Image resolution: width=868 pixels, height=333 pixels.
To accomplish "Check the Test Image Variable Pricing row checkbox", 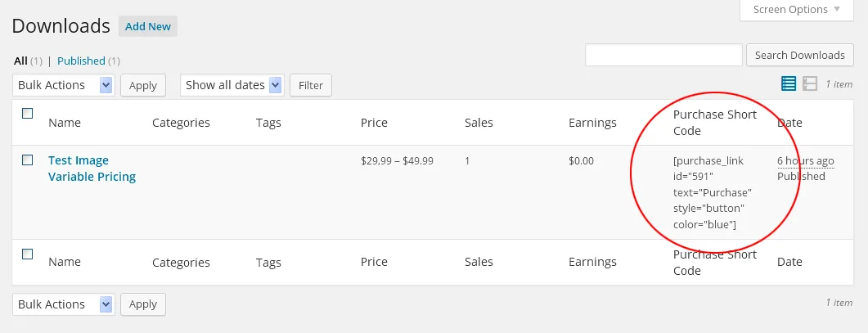I will coord(27,160).
